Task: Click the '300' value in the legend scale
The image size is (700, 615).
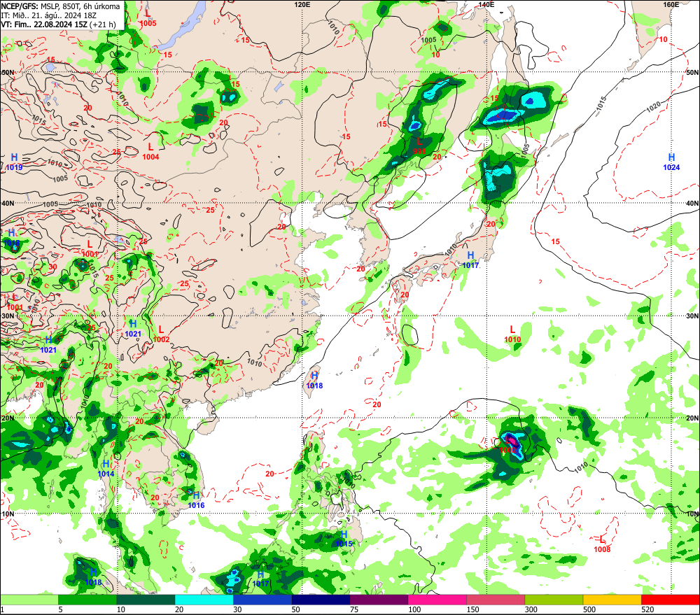Action: pos(531,609)
